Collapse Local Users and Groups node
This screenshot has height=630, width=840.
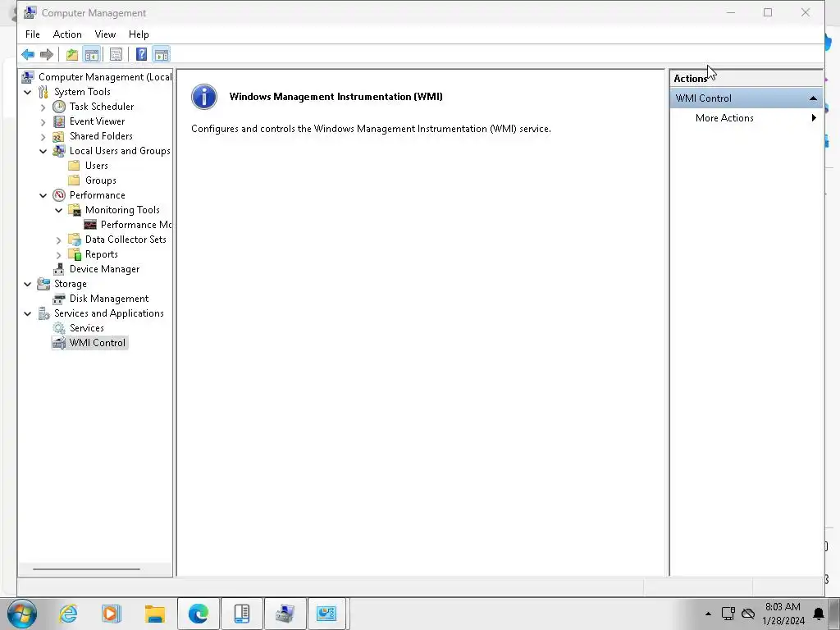(x=43, y=151)
